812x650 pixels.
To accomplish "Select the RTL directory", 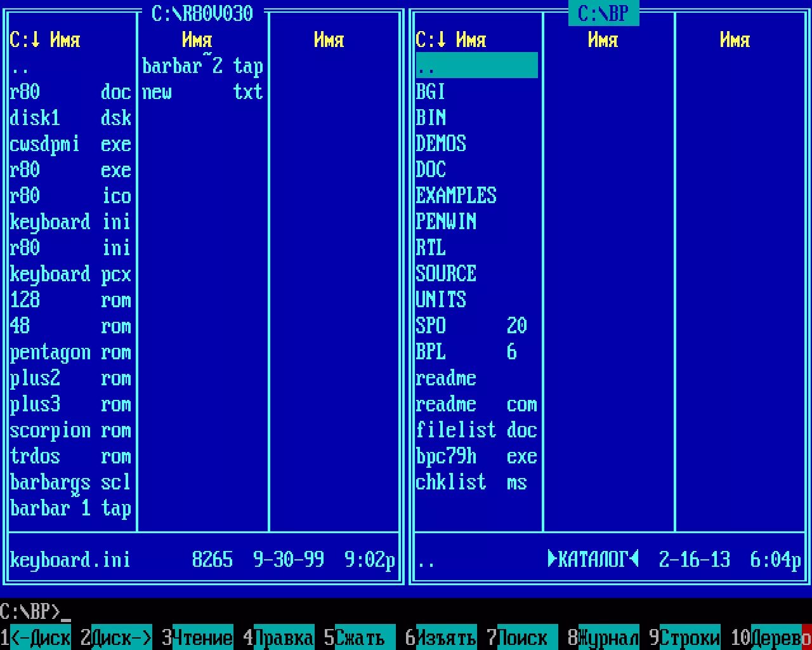I will click(477, 248).
